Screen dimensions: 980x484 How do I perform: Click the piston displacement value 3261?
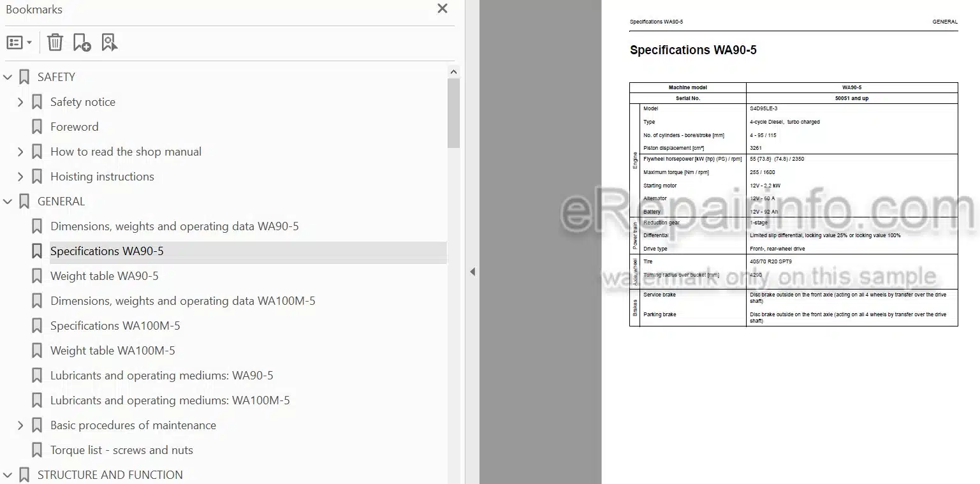756,148
